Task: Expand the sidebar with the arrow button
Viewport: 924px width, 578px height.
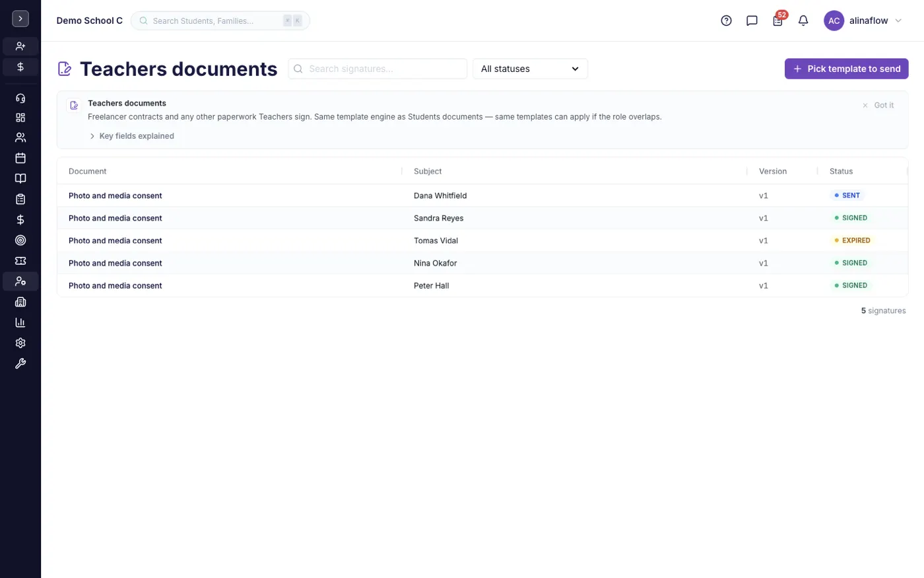Action: pos(20,19)
